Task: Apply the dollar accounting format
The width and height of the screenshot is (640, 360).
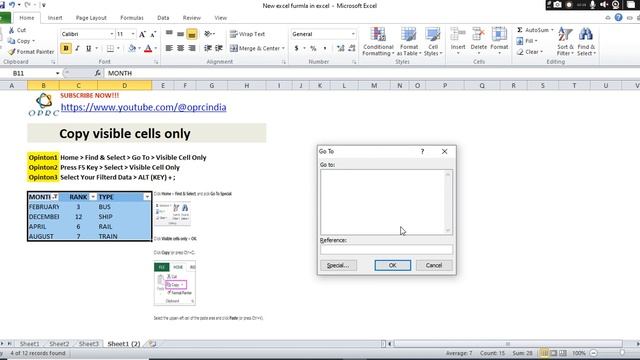Action: 296,48
